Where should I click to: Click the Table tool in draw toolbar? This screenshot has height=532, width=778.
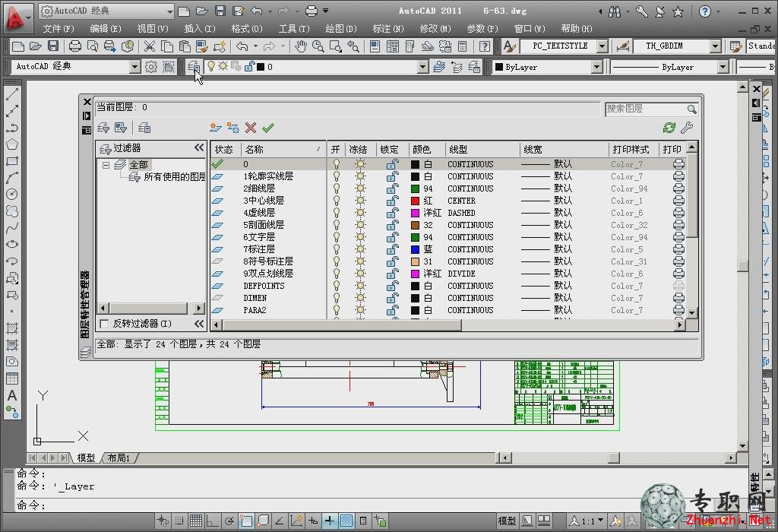point(12,378)
